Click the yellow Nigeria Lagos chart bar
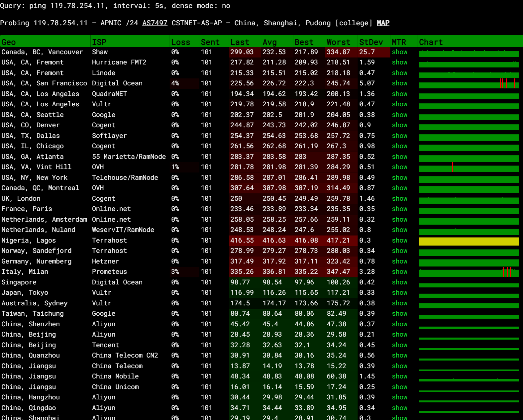 469,242
